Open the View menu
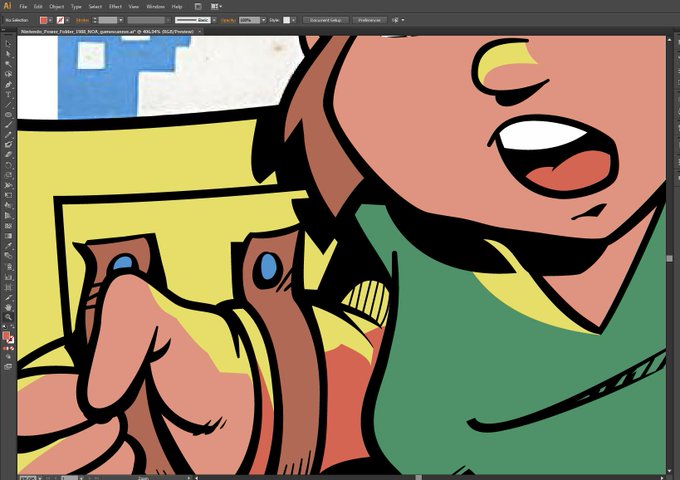The width and height of the screenshot is (680, 480). pyautogui.click(x=134, y=7)
